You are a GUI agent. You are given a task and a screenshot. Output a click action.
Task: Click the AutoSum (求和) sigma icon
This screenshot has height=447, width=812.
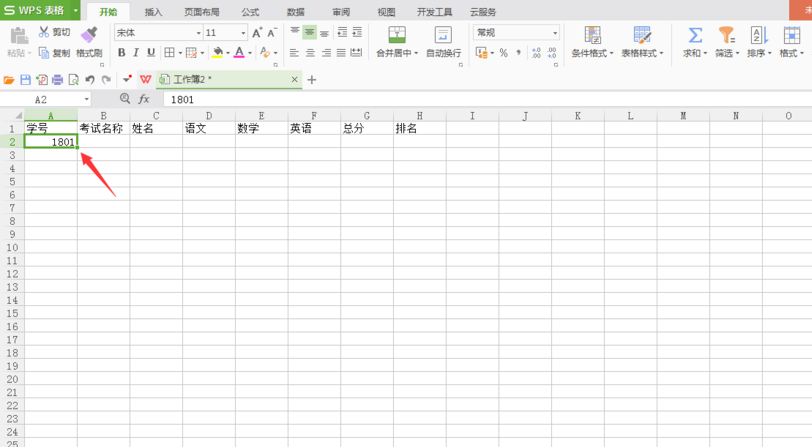click(x=694, y=36)
